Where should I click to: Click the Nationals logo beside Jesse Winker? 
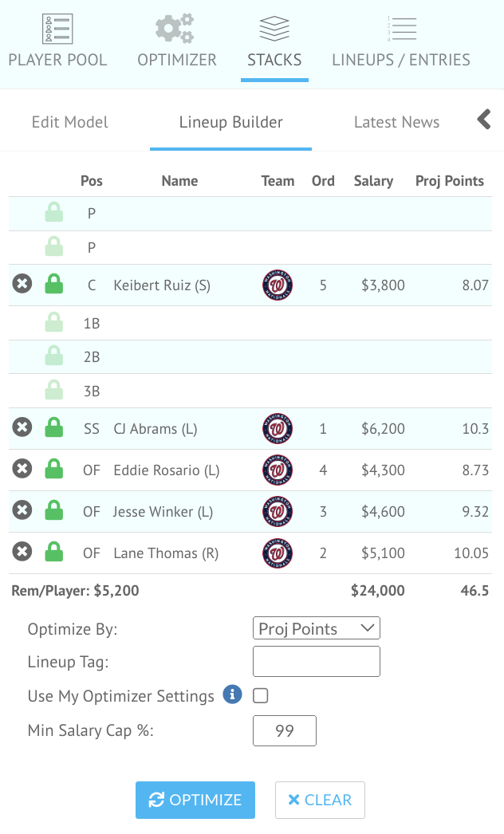[277, 511]
